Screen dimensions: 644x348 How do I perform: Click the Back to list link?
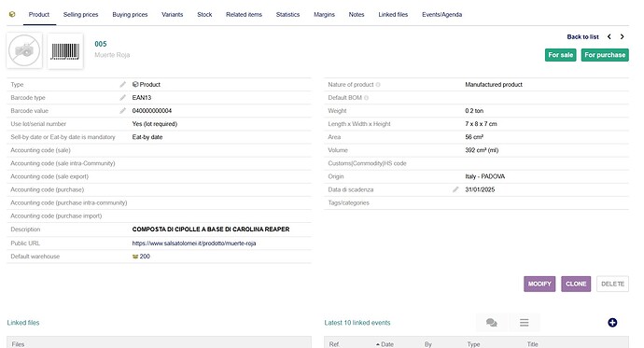[x=582, y=36]
